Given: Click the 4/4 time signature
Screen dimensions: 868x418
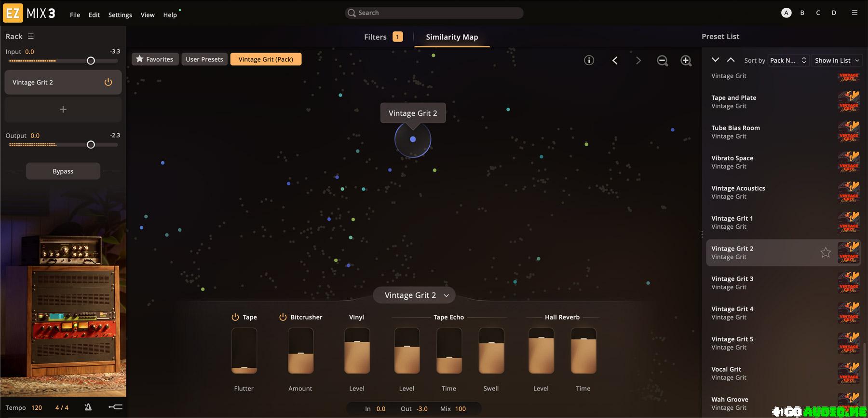Looking at the screenshot, I should click(x=62, y=408).
